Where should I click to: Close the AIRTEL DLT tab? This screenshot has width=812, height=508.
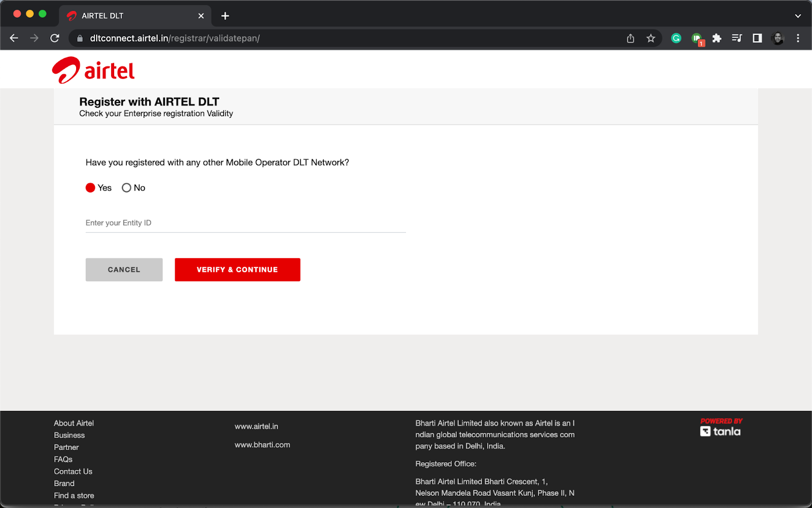pyautogui.click(x=201, y=16)
